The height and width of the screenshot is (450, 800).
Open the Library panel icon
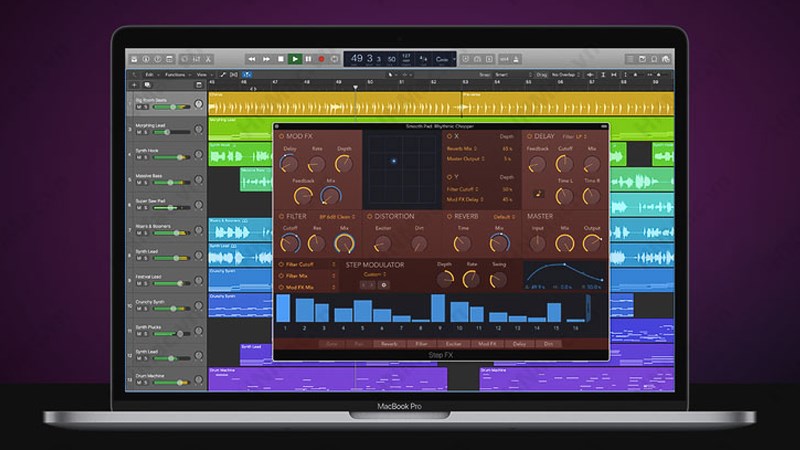coord(134,59)
